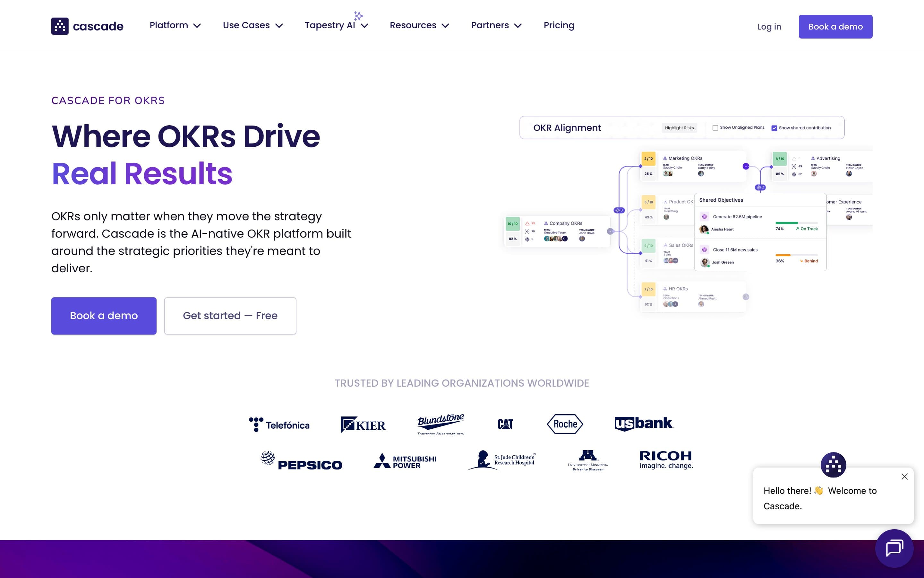Screen dimensions: 924x578
Task: Click the US Bank logo
Action: point(644,424)
